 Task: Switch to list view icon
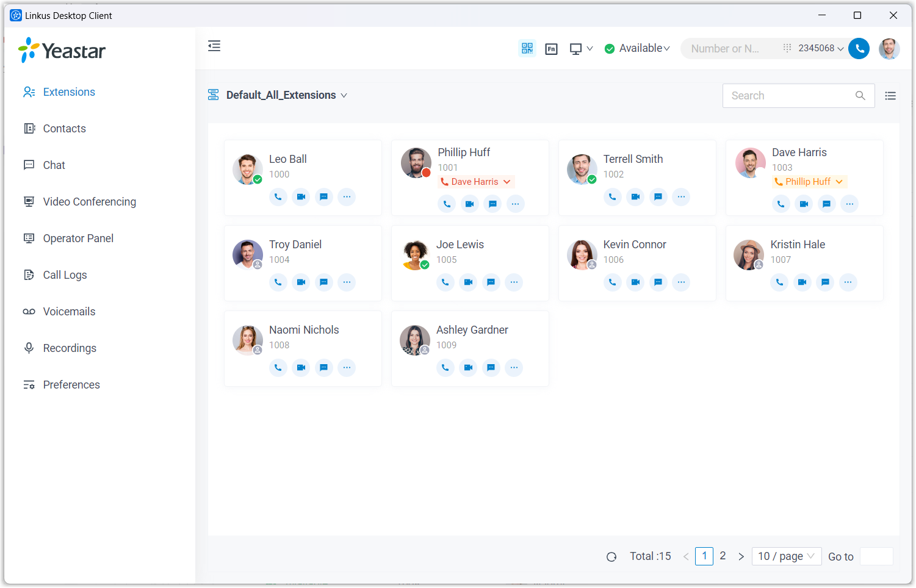pyautogui.click(x=890, y=96)
